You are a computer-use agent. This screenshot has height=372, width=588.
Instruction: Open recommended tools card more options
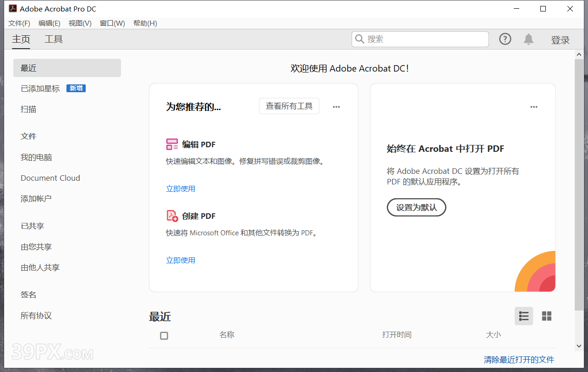pos(336,107)
